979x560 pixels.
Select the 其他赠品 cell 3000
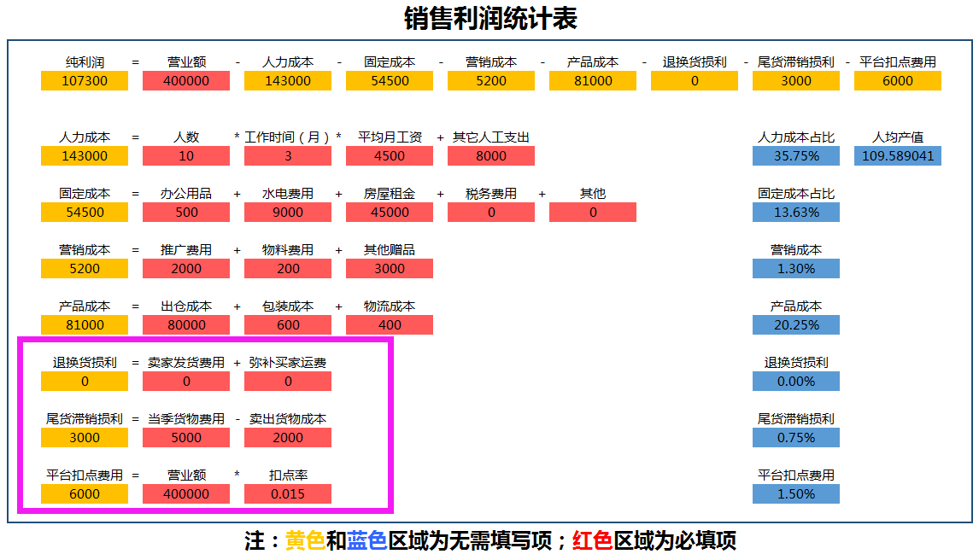[390, 269]
